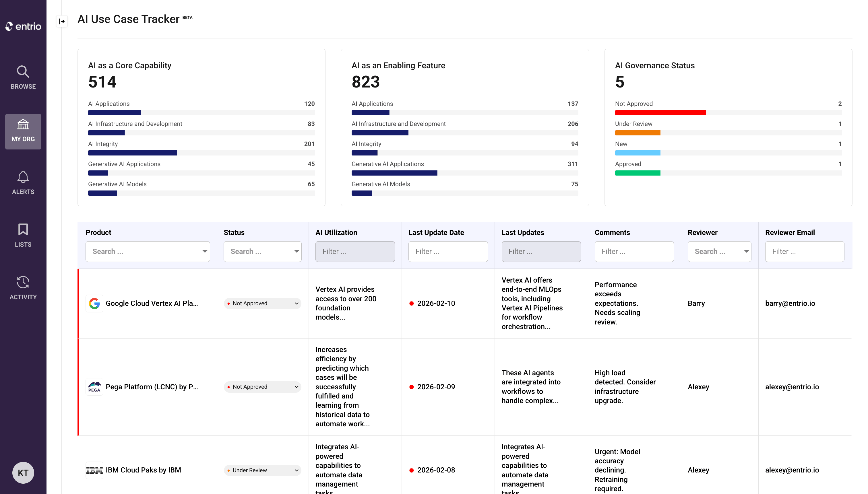868x494 pixels.
Task: Open Pega Platform (LCNC) product link
Action: (x=152, y=387)
